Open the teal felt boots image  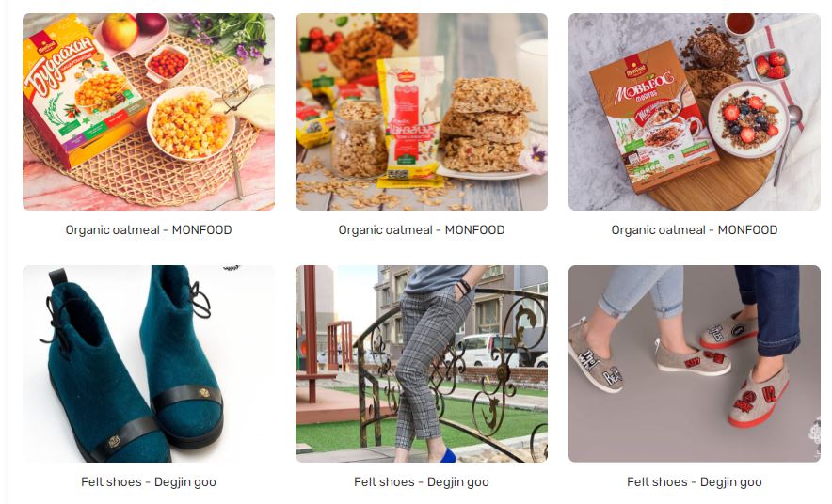coord(149,364)
